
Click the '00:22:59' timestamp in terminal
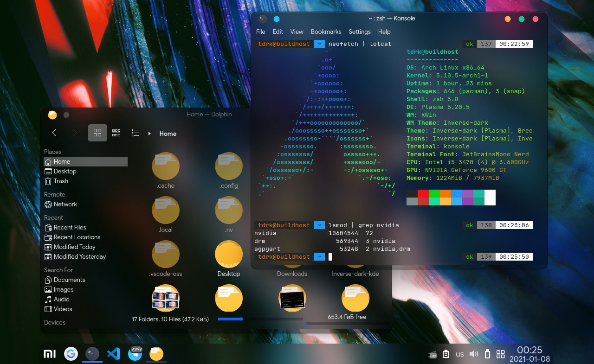click(x=514, y=44)
